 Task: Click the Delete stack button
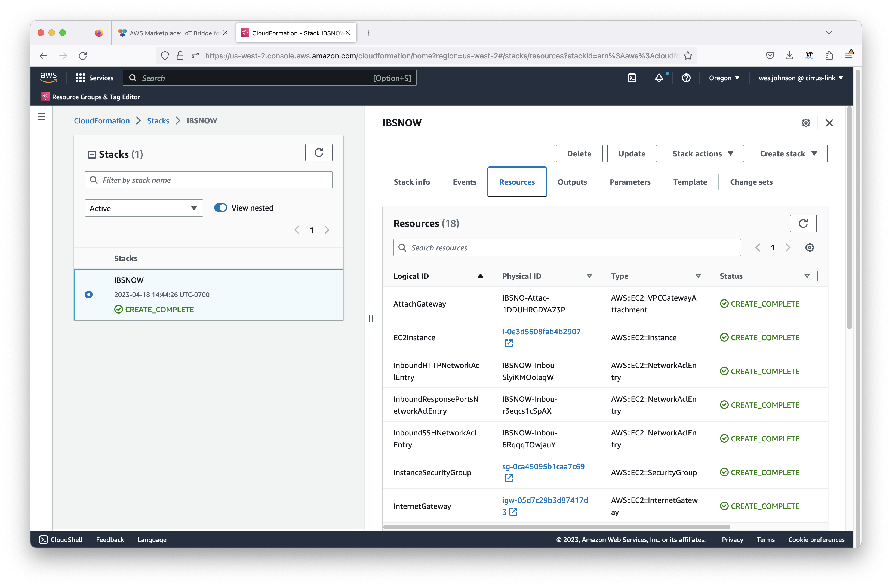coord(579,154)
